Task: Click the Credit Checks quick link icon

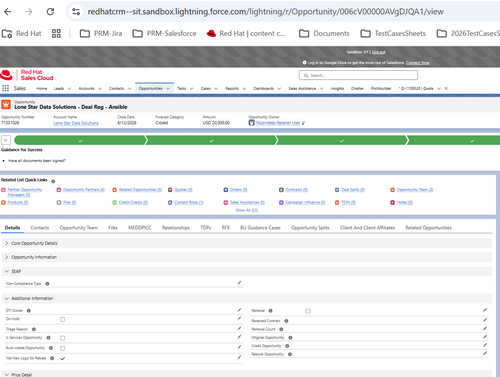Action: [x=114, y=202]
